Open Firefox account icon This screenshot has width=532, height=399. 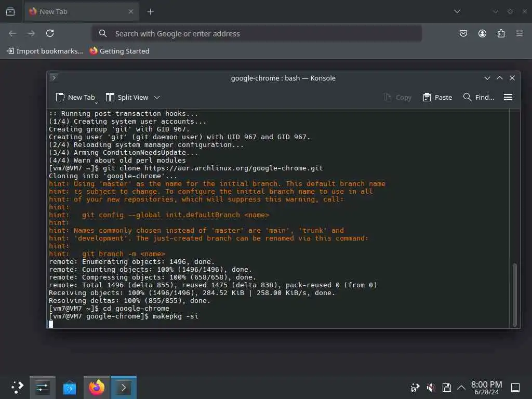(x=482, y=33)
